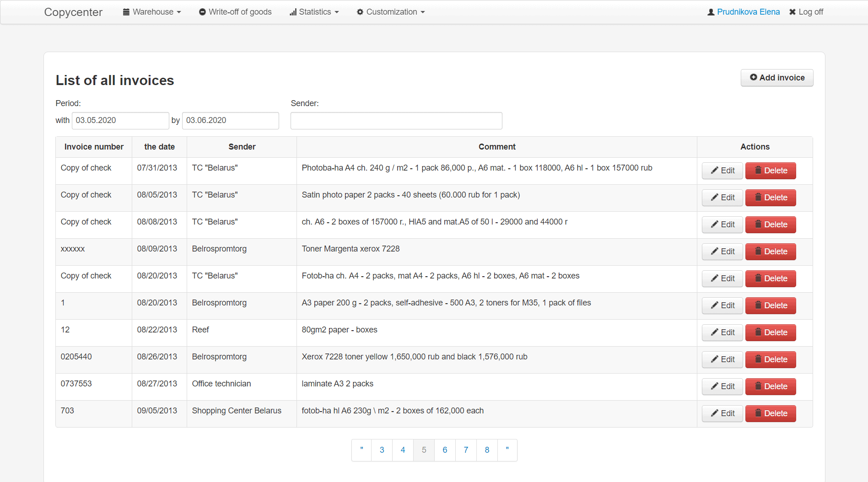The height and width of the screenshot is (482, 868).
Task: Delete the Satin photo paper invoice
Action: click(771, 198)
